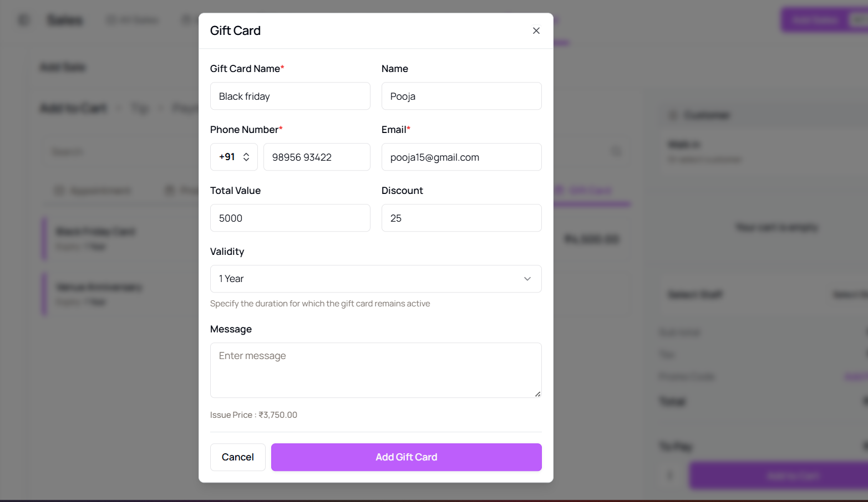Viewport: 868px width, 502px height.
Task: Focus the Gift Card Name field
Action: pos(290,96)
